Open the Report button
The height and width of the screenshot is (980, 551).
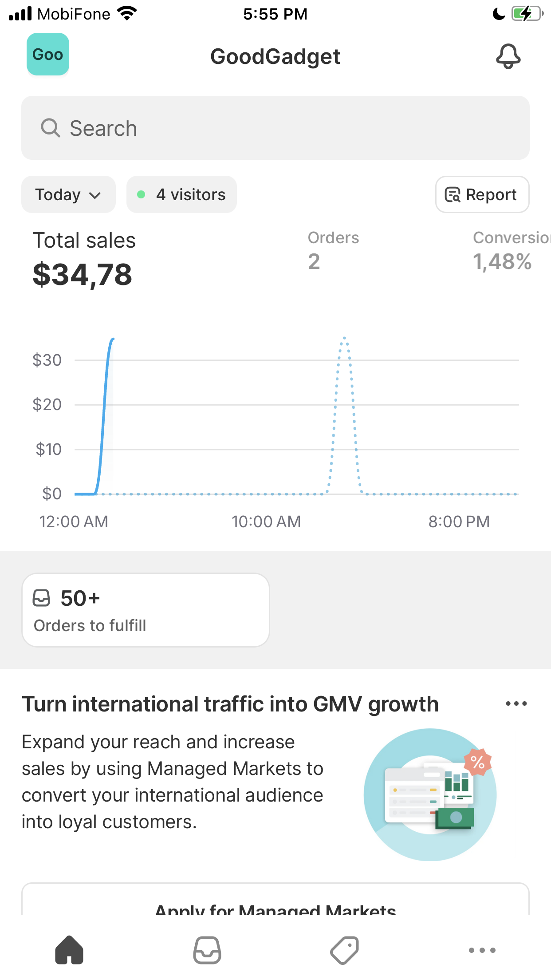482,194
